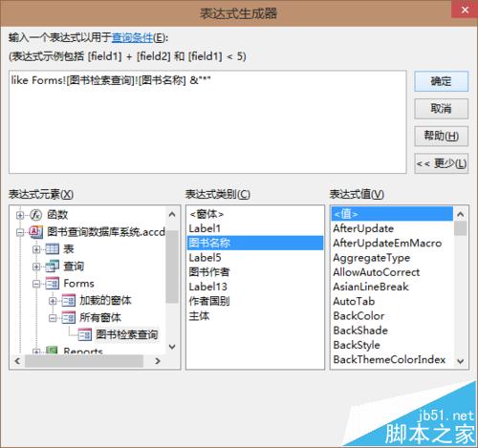Click the 函数 function icon in tree
Image resolution: width=478 pixels, height=448 pixels.
pyautogui.click(x=36, y=215)
